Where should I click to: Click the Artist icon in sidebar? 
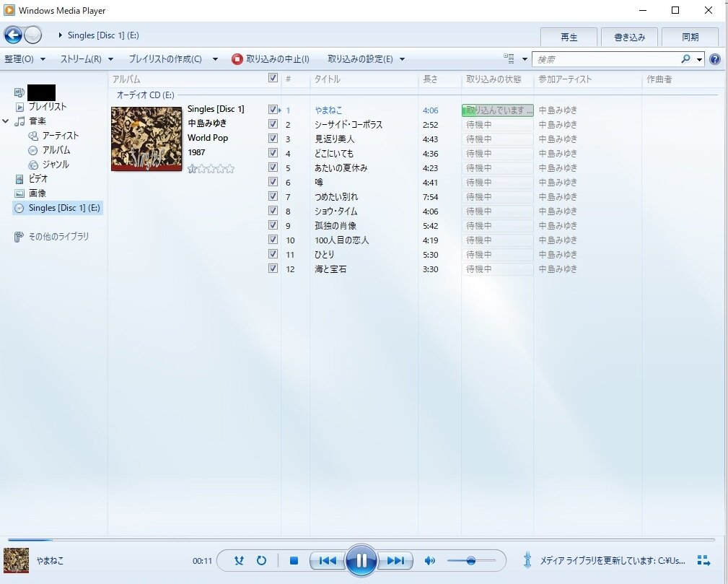point(33,136)
